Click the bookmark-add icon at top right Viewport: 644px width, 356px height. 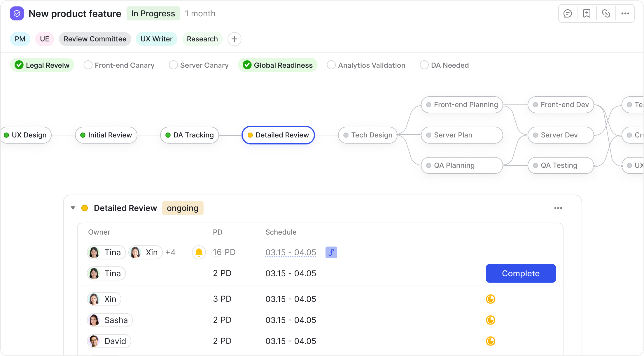(587, 13)
